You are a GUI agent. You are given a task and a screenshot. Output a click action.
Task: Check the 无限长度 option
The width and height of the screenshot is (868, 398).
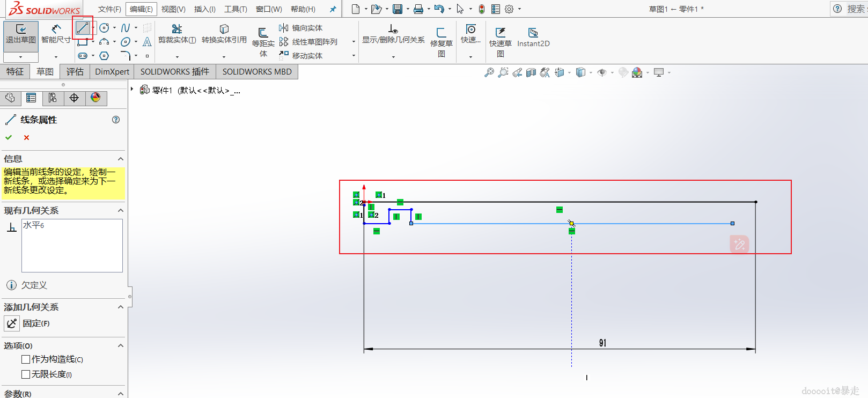(26, 374)
